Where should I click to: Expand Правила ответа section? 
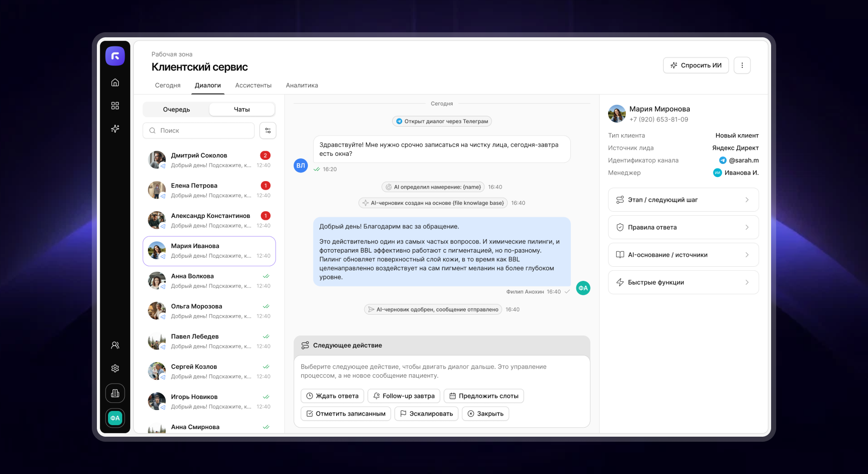pos(683,227)
